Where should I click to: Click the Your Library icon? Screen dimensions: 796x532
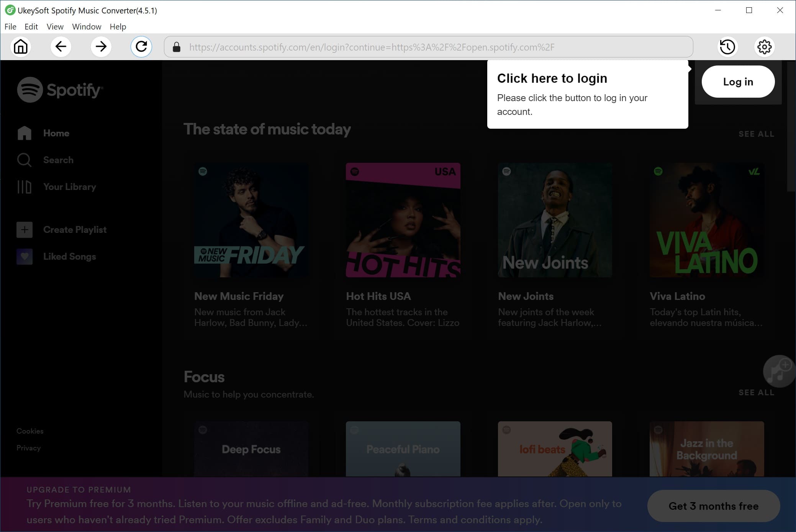click(24, 187)
